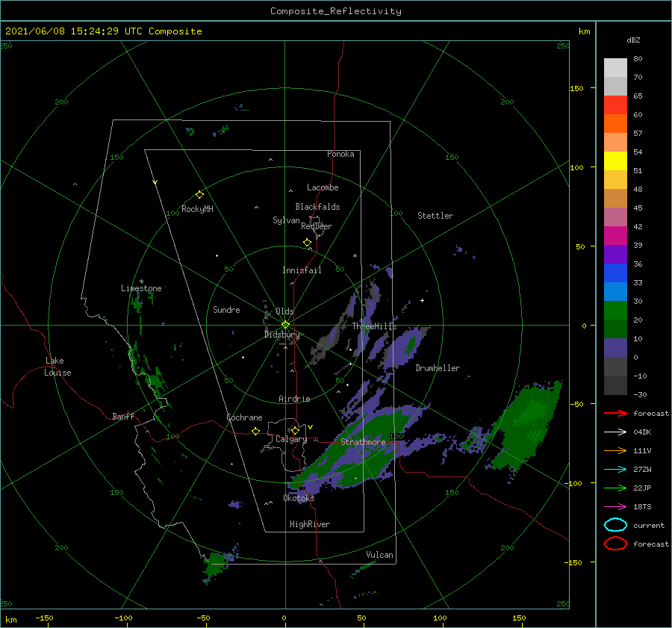Click the Innisfail city label
The height and width of the screenshot is (628, 672).
tap(302, 270)
